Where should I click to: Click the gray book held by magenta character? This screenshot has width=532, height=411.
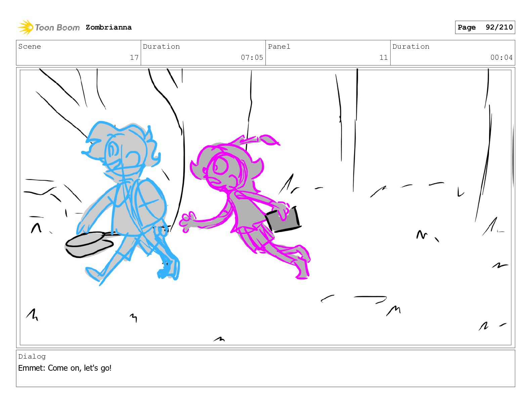283,220
